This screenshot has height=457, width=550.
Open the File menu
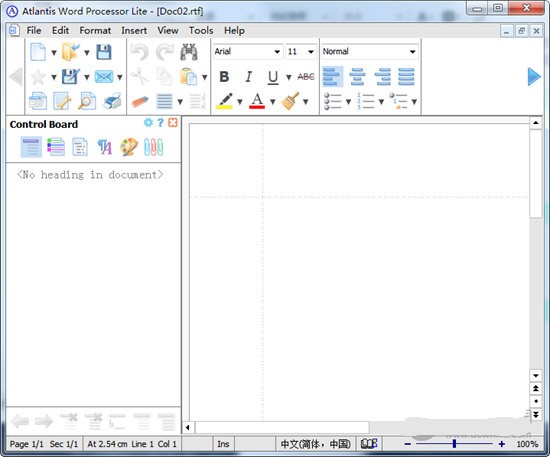point(34,31)
